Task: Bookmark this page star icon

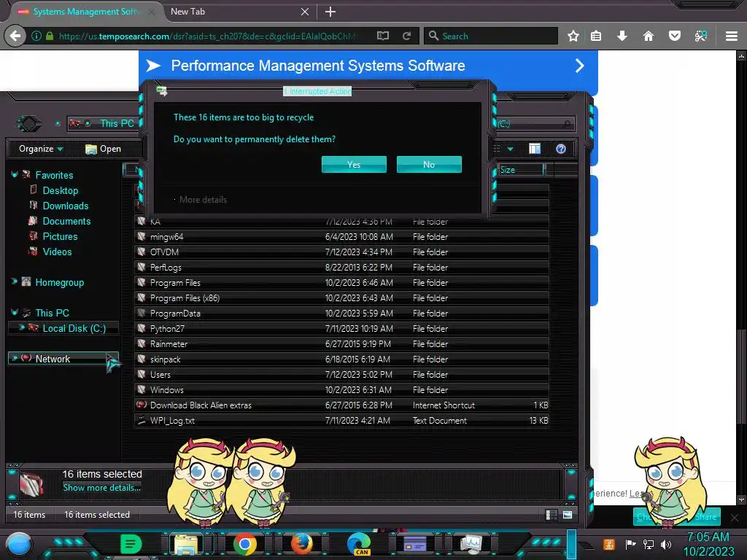Action: pos(573,36)
